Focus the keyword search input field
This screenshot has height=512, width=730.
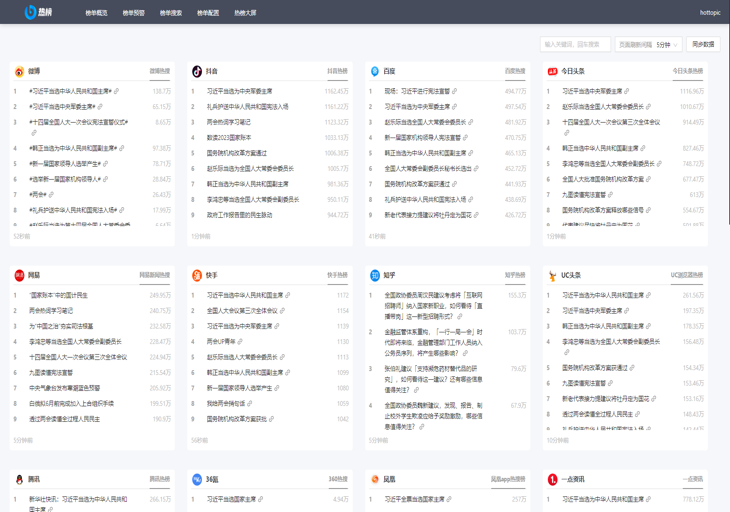575,45
